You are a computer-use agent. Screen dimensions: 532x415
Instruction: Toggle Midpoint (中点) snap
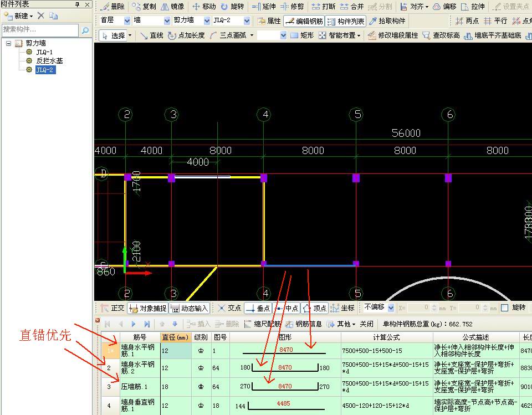point(287,308)
